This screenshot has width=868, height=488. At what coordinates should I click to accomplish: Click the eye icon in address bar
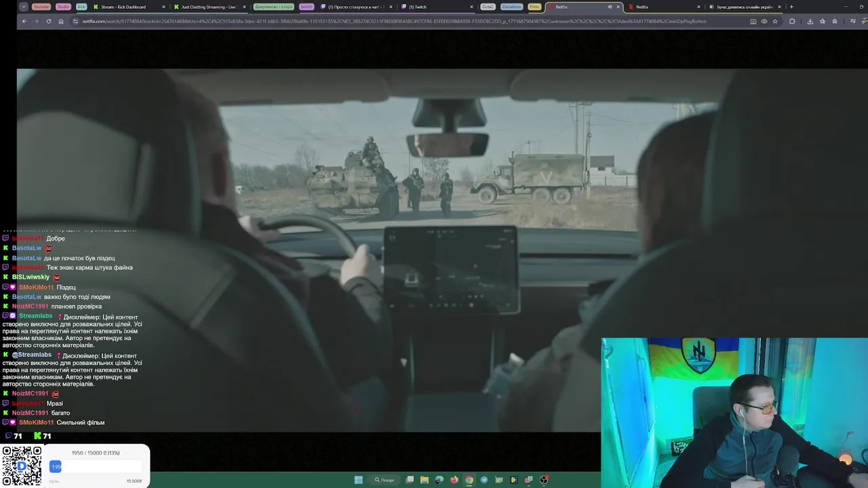tap(764, 21)
